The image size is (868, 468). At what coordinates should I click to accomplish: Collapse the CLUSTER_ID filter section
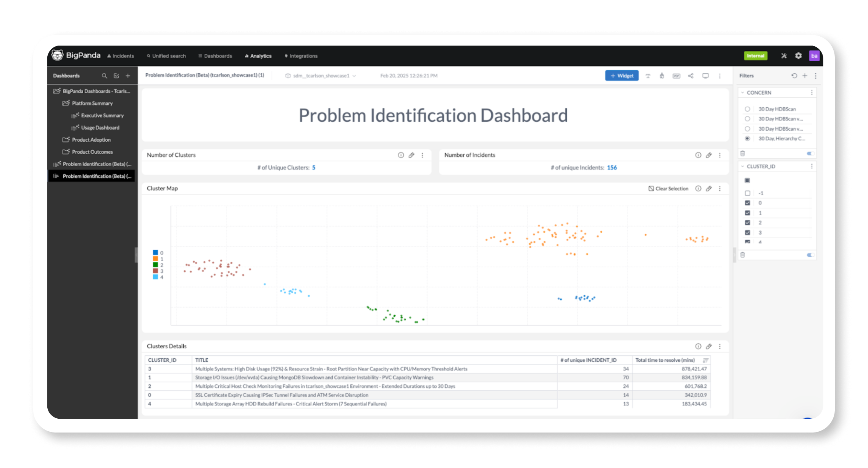(742, 166)
